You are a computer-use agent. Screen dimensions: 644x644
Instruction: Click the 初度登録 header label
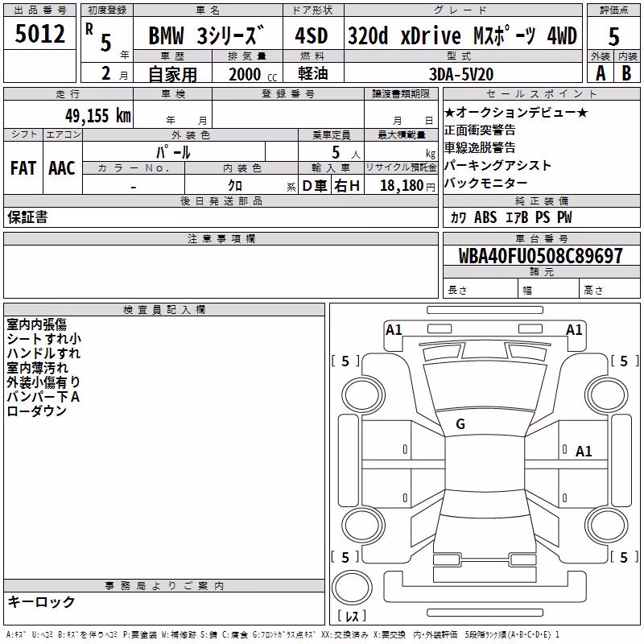107,10
